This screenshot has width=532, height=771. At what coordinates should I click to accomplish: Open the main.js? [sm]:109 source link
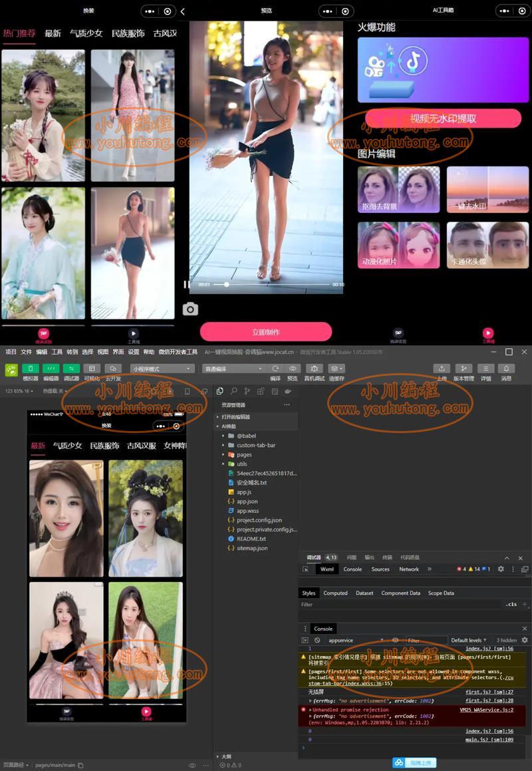click(489, 740)
